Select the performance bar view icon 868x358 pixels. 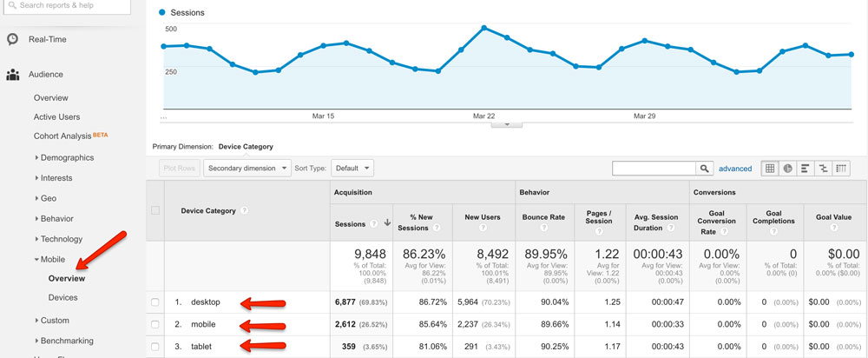pos(806,169)
